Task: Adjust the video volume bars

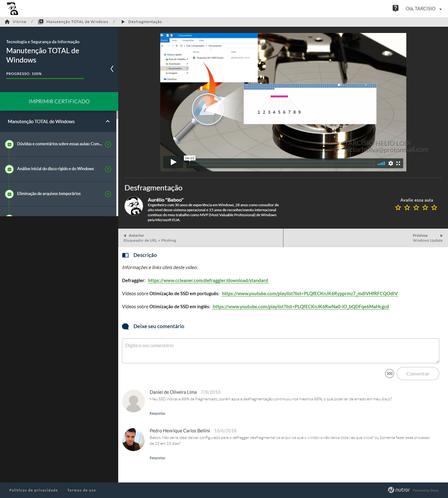Action: point(381,163)
